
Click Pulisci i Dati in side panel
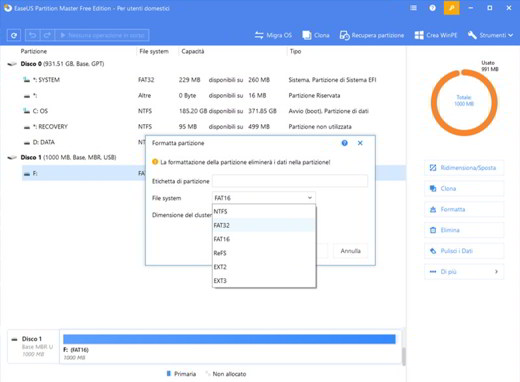pos(464,251)
